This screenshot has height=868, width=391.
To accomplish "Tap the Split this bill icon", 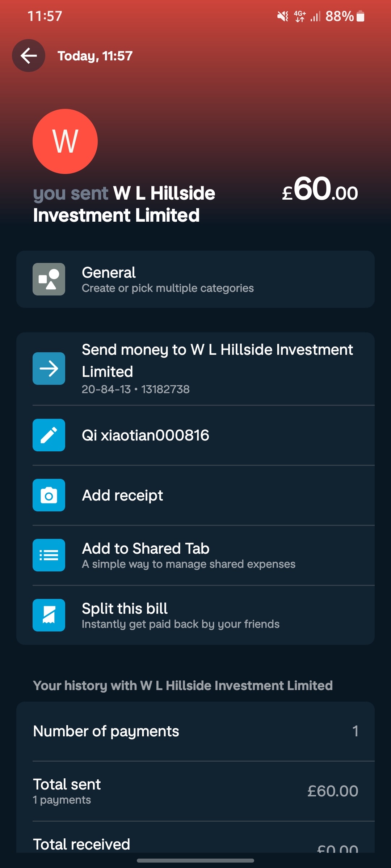I will [x=49, y=615].
